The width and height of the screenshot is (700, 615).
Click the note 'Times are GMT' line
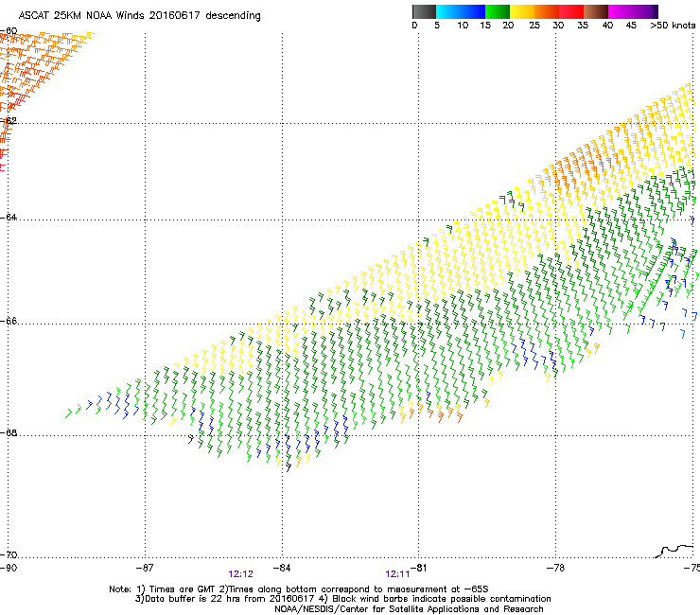point(299,589)
